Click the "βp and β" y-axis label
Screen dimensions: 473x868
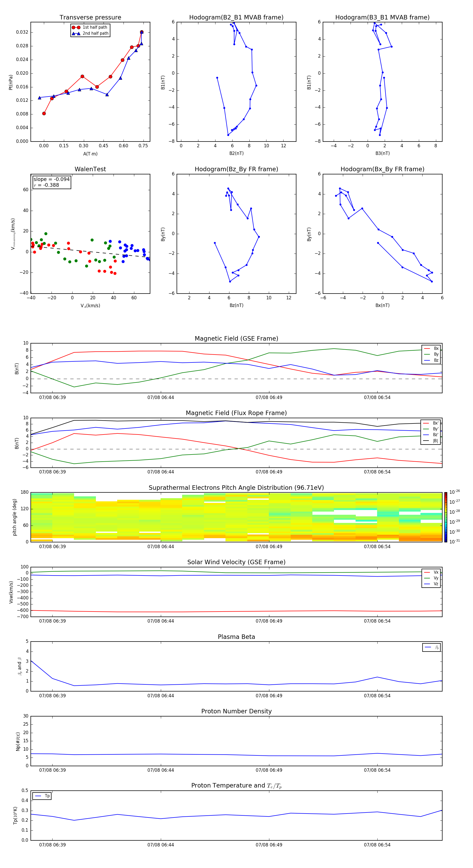[x=19, y=666]
